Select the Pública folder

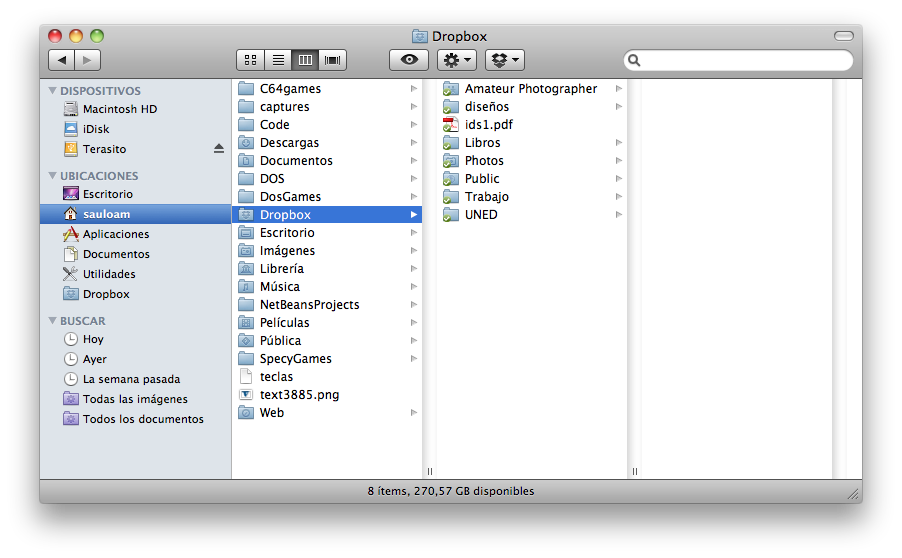point(327,341)
